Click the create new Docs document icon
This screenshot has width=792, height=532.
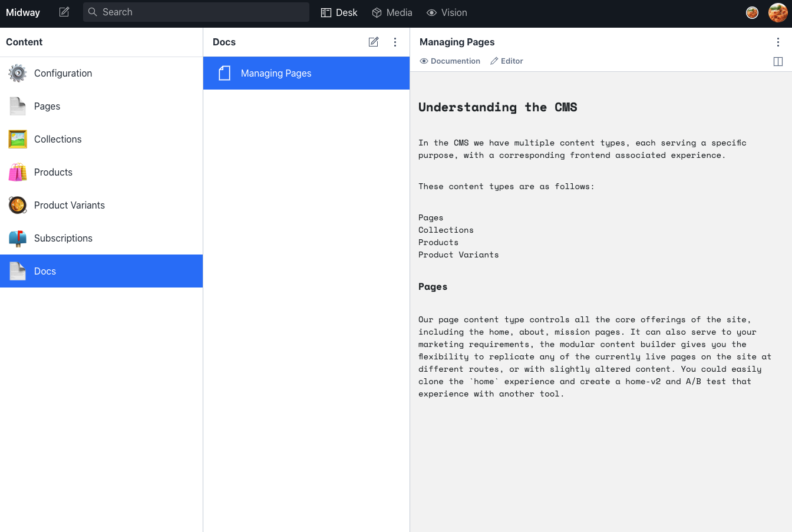point(374,42)
